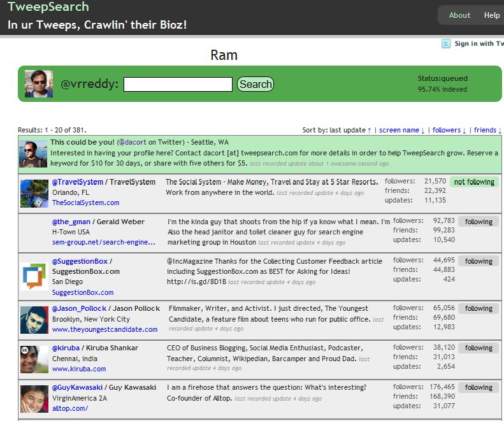Click 'Brooklyn, New York City' location text

tap(91, 319)
